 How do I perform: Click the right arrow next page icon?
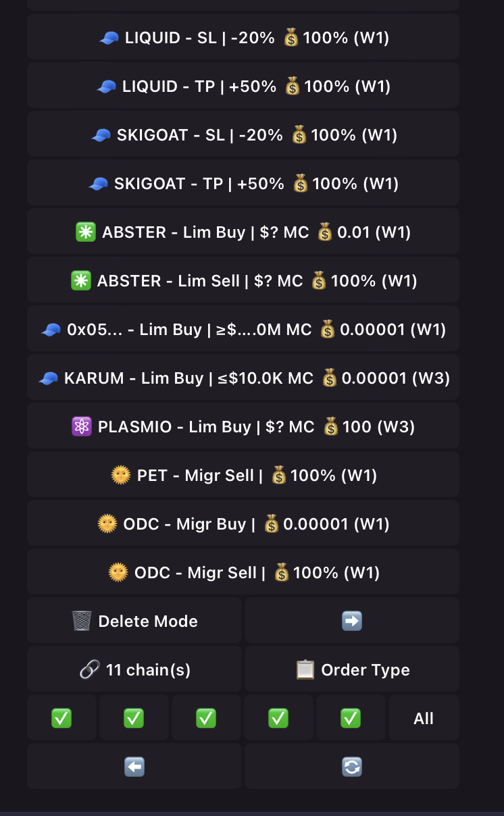351,621
